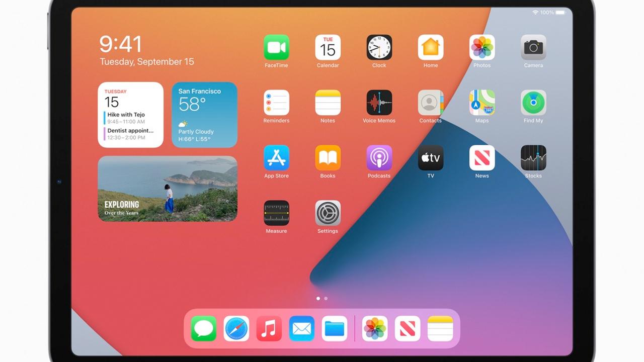644x362 pixels.
Task: Open the San Francisco weather widget
Action: [205, 115]
